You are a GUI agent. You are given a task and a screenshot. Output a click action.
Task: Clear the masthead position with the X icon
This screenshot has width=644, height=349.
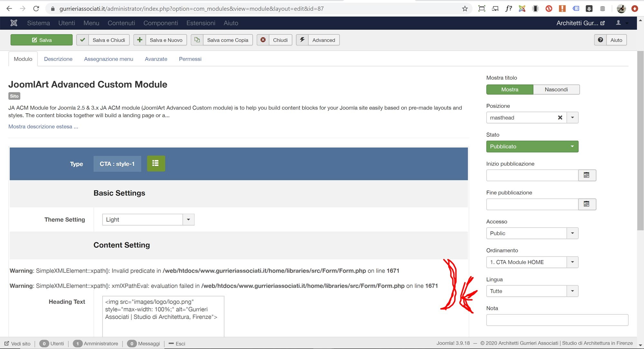tap(560, 118)
